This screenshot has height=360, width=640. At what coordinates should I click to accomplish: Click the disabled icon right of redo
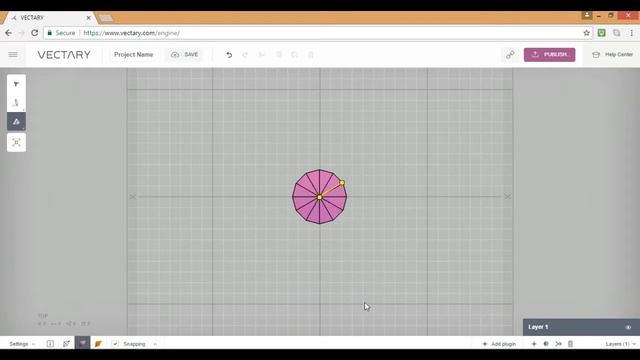[x=262, y=55]
